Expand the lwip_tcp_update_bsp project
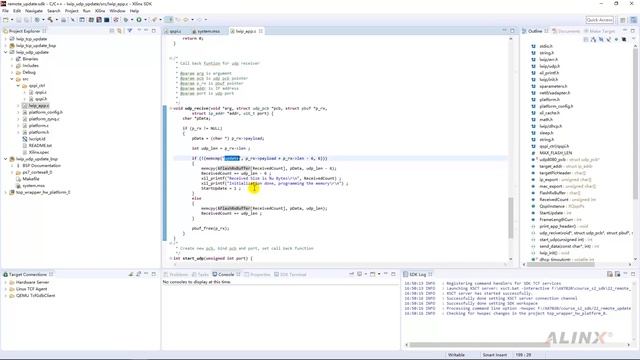Image resolution: width=640 pixels, height=360 pixels. 6,46
